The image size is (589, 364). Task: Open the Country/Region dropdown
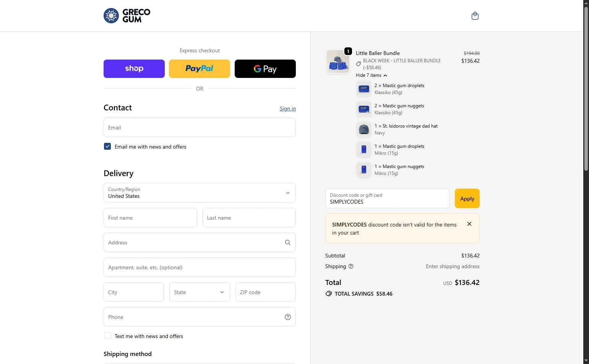pos(200,193)
